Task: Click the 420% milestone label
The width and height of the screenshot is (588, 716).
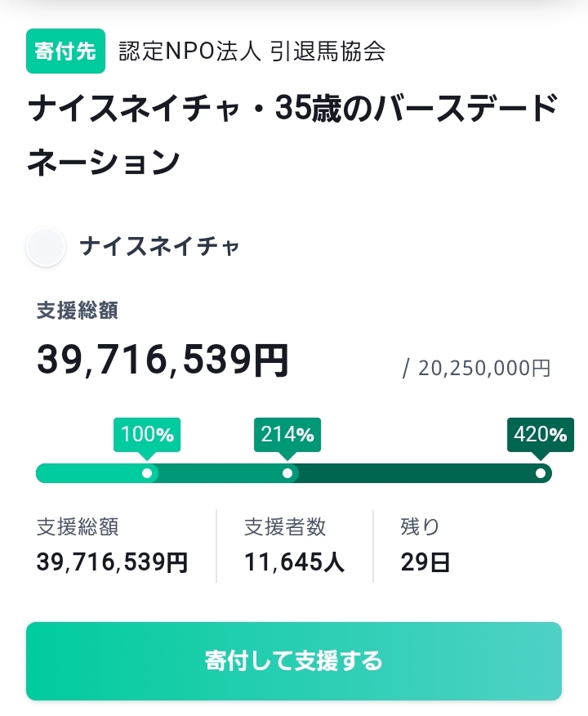Action: (541, 435)
